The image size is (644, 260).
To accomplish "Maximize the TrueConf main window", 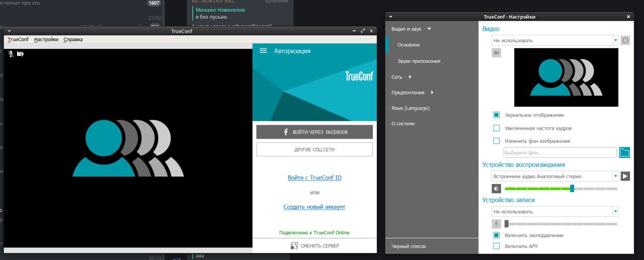I will pos(363,31).
